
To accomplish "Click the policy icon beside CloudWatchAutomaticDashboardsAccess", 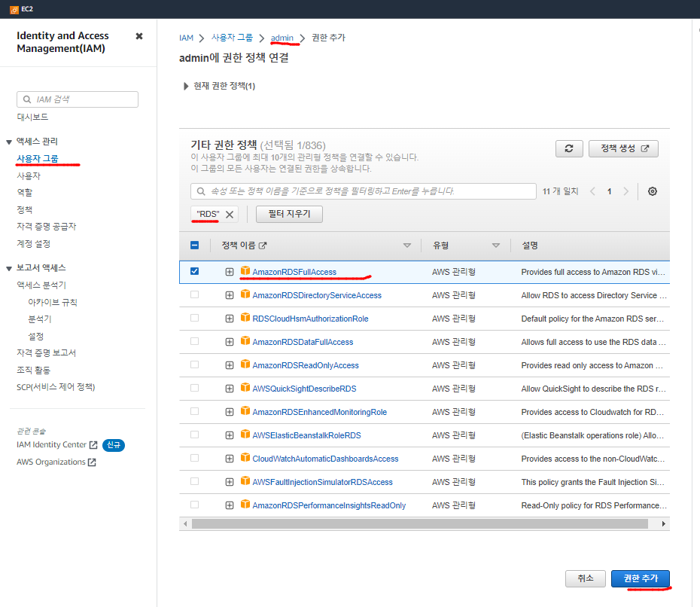I will coord(245,457).
